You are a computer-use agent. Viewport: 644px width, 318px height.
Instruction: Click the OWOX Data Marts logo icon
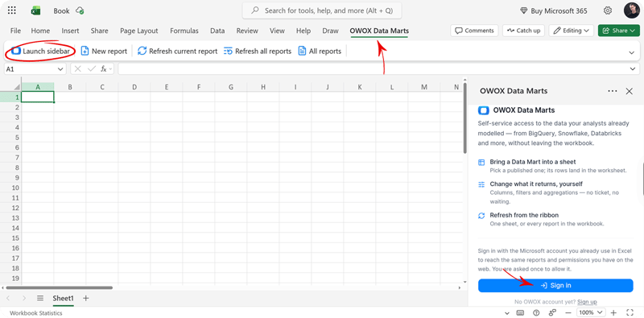tap(484, 110)
